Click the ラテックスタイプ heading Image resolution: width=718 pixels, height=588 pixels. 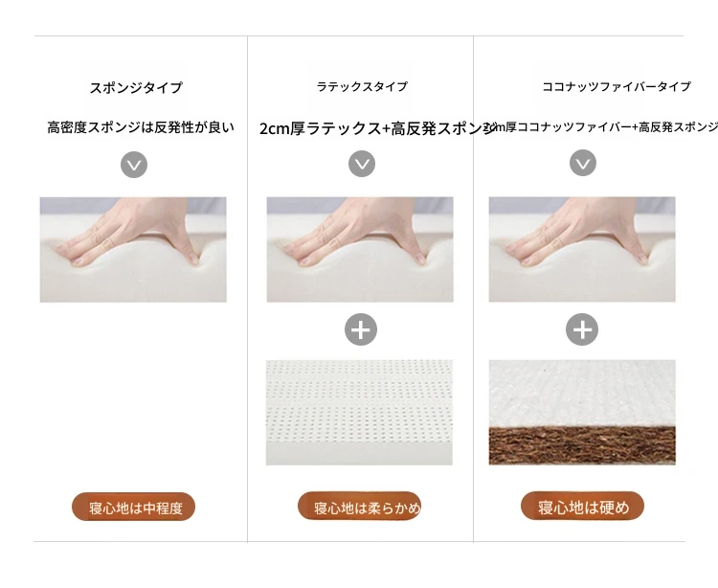[x=362, y=86]
